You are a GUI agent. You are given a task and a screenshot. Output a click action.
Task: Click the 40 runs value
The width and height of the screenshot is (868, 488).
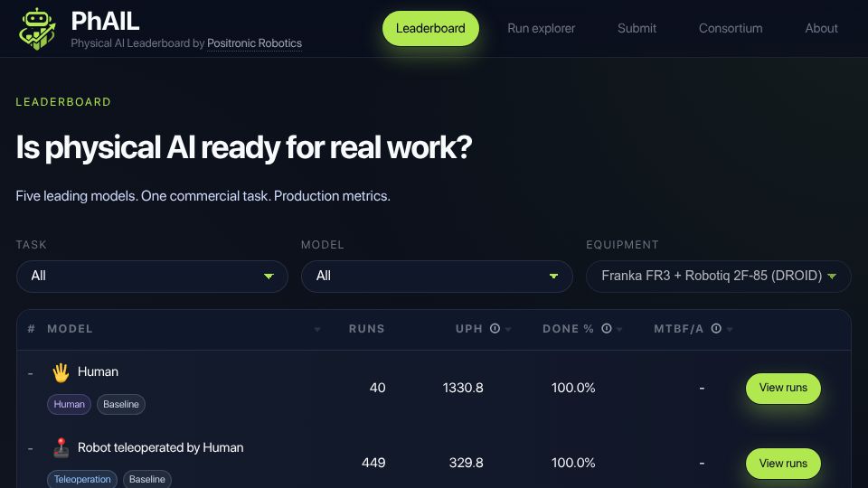(378, 388)
